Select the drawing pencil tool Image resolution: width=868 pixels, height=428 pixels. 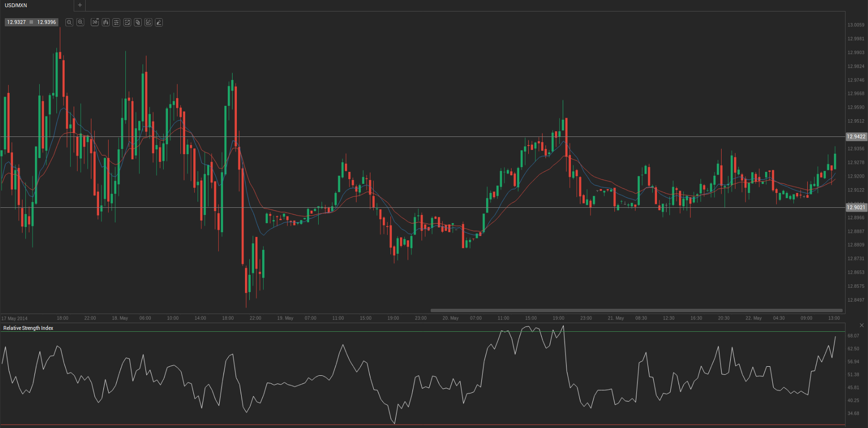(x=159, y=23)
